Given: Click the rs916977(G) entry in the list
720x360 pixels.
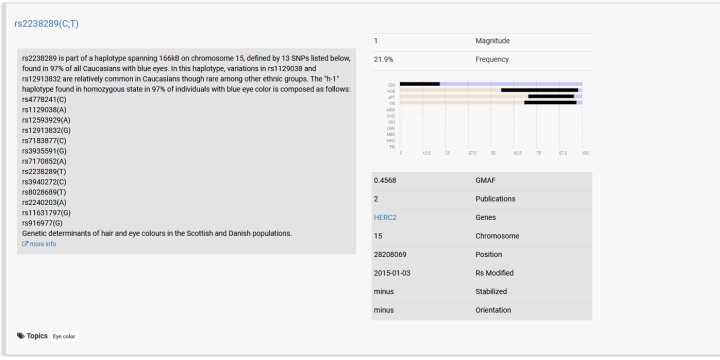Looking at the screenshot, I should [x=42, y=223].
